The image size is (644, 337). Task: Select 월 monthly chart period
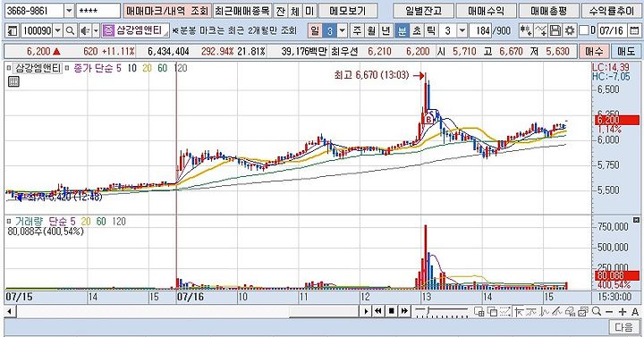(x=371, y=30)
